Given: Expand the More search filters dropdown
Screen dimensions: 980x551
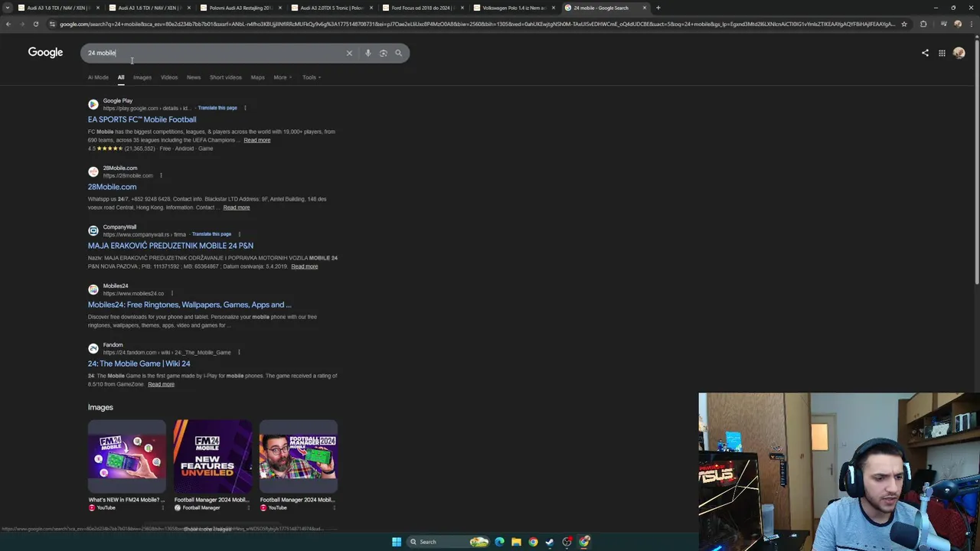Looking at the screenshot, I should coord(283,77).
